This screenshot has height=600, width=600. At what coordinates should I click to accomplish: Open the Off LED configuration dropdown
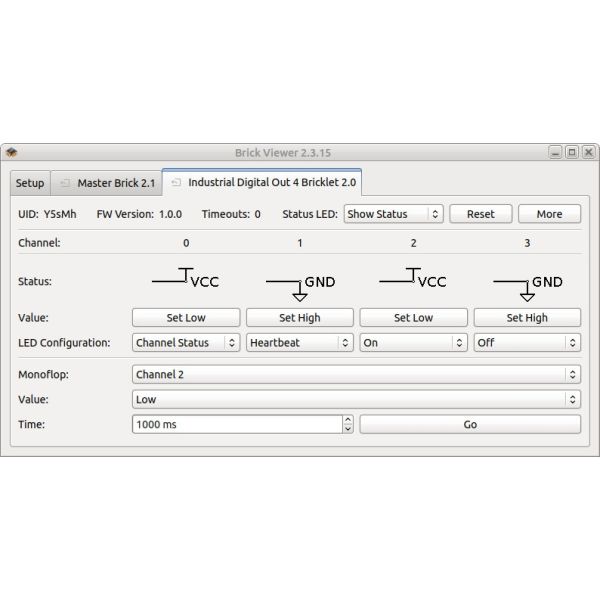pos(527,342)
